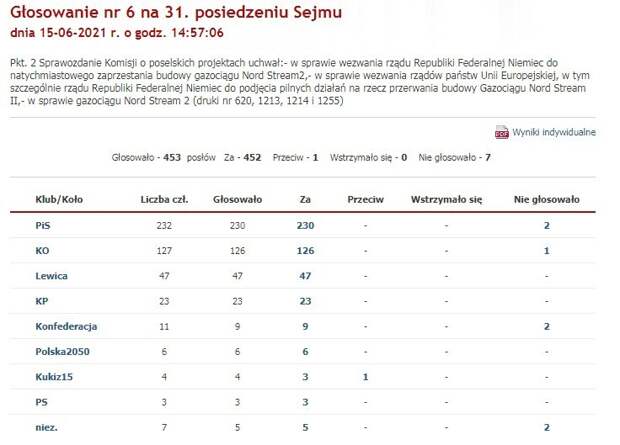Open the Konfederacja club link
This screenshot has width=620, height=445.
66,327
